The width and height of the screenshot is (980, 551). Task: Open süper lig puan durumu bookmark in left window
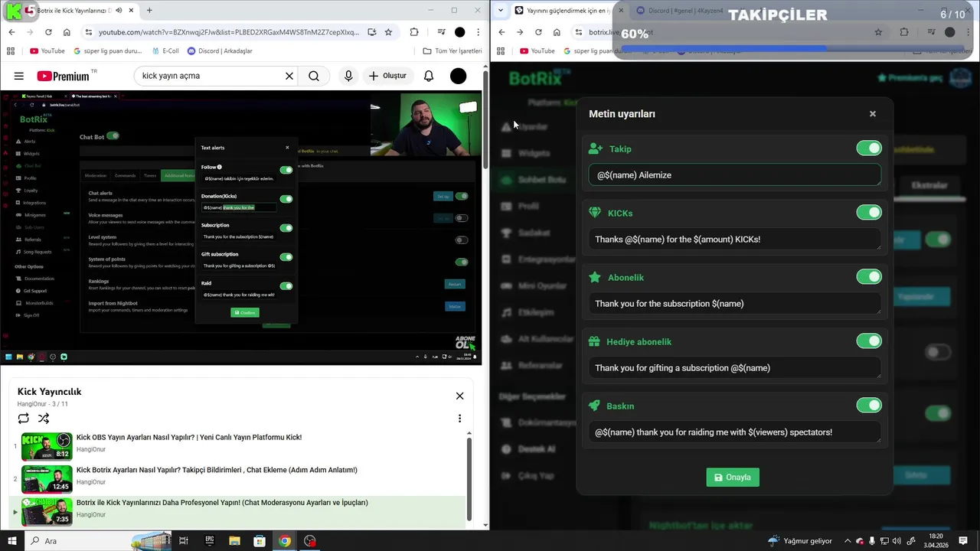point(108,51)
